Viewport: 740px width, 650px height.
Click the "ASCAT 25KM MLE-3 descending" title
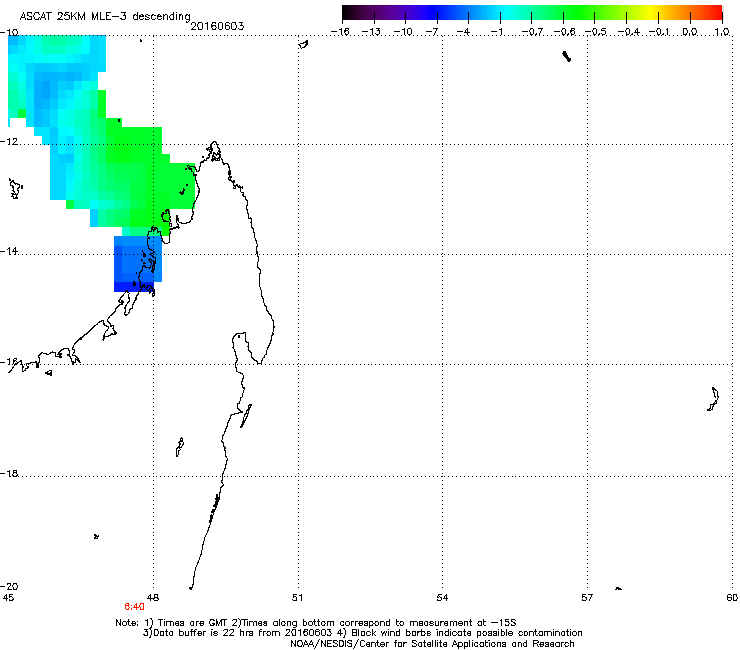coord(105,17)
